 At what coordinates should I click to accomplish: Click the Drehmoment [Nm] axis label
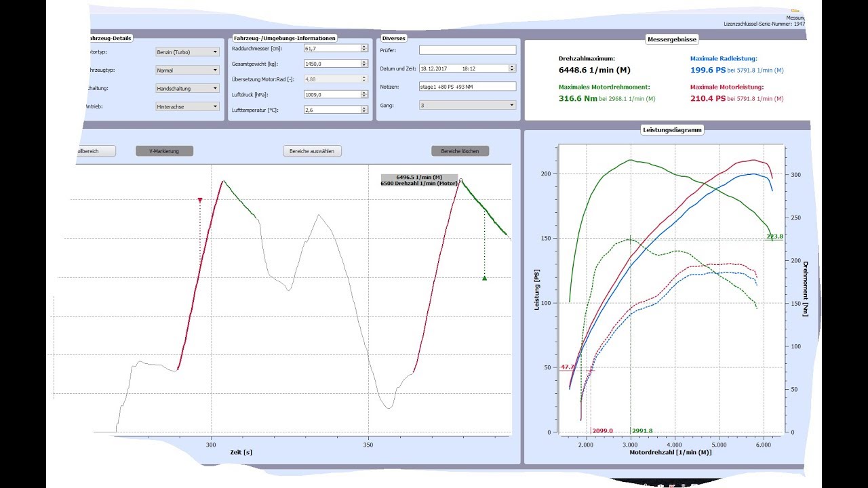pos(806,288)
